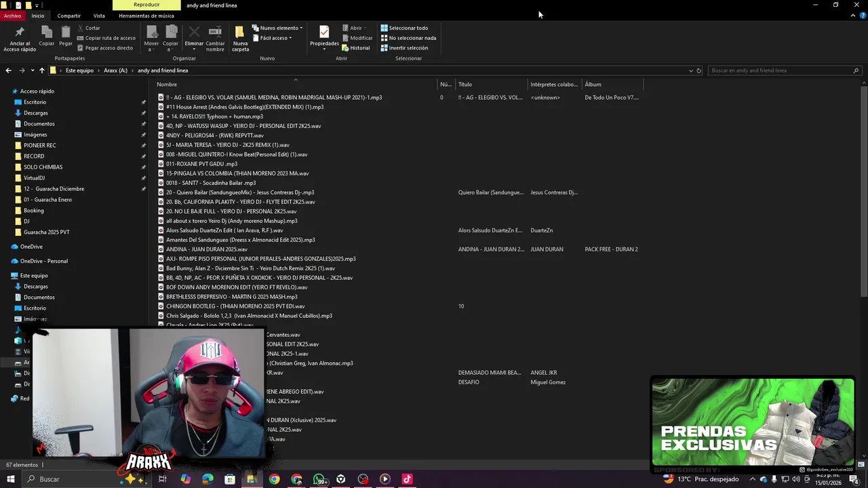This screenshot has height=488, width=868.
Task: Open the Copiar a dropdown
Action: point(171,39)
